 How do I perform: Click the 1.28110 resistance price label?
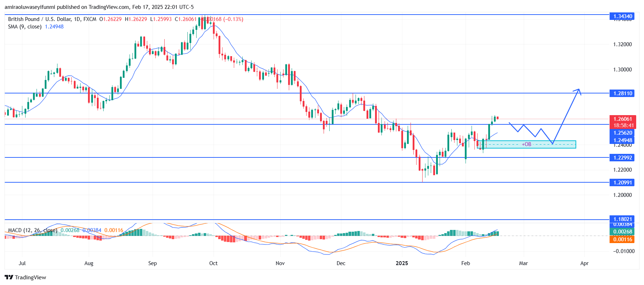click(x=623, y=93)
